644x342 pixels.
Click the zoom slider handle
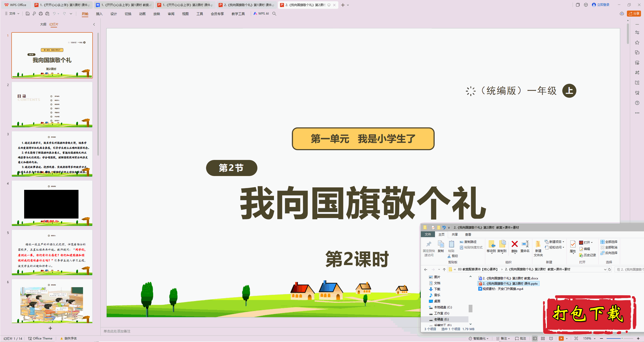click(x=622, y=338)
